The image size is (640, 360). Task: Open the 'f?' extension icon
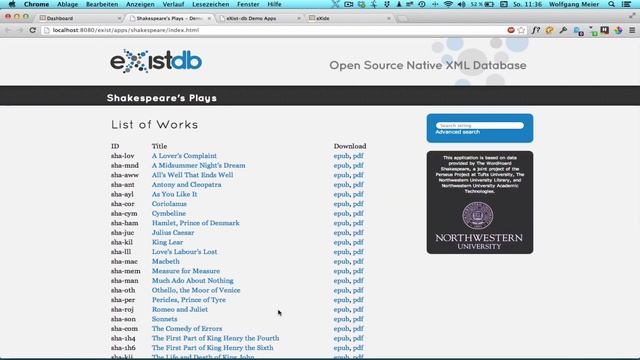[536, 30]
